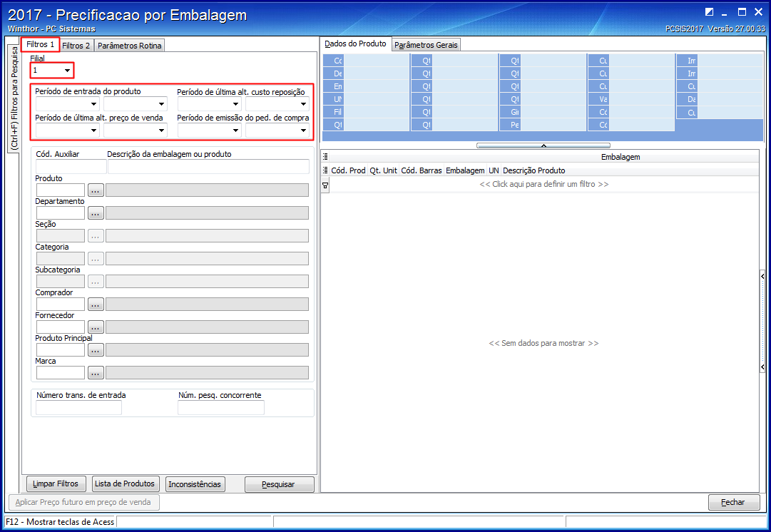Screen dimensions: 771x532
Task: Open second date of Período de entrada do produto
Action: click(161, 103)
